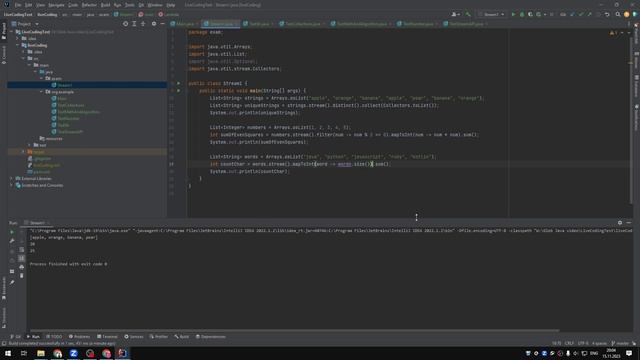
Task: Open IDE avatar icon at top right
Action: 627,14
